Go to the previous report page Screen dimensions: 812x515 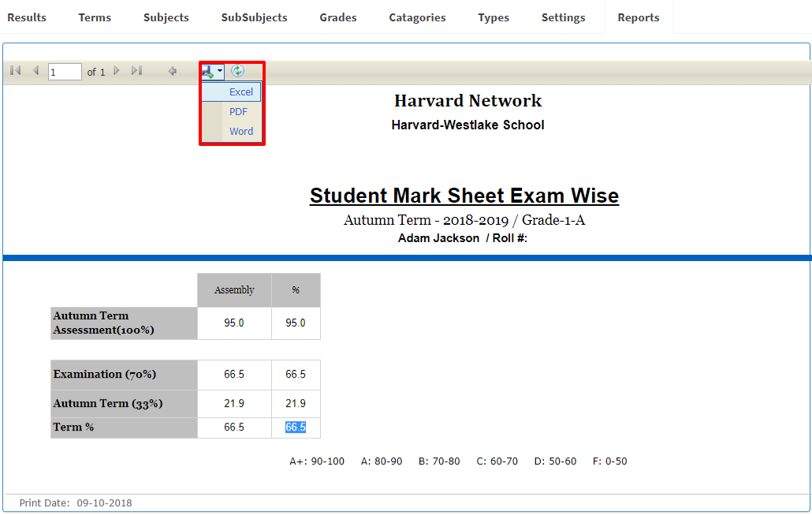(x=35, y=70)
